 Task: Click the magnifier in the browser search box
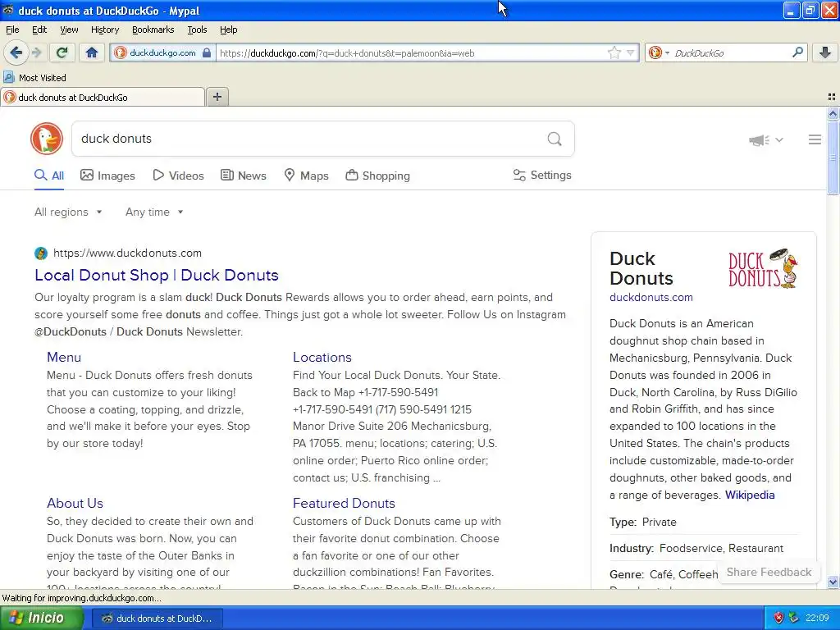click(x=797, y=52)
